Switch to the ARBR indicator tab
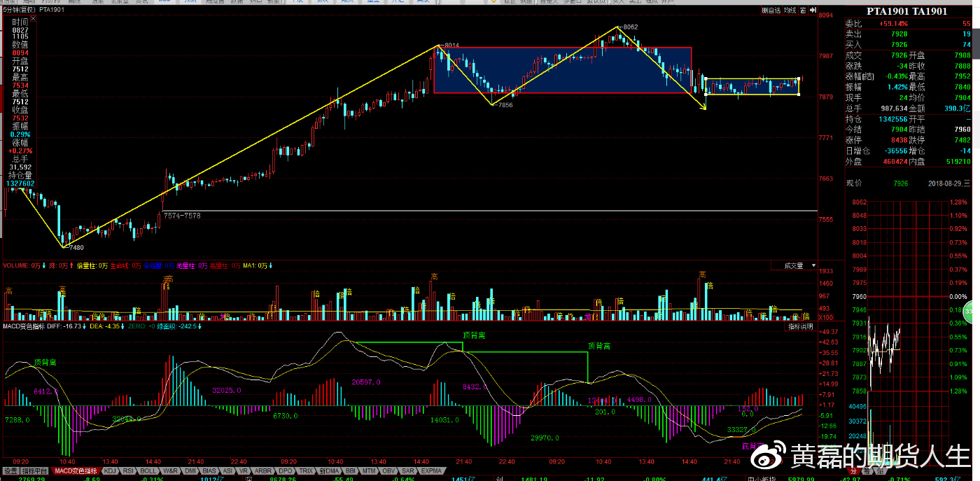 [x=263, y=470]
